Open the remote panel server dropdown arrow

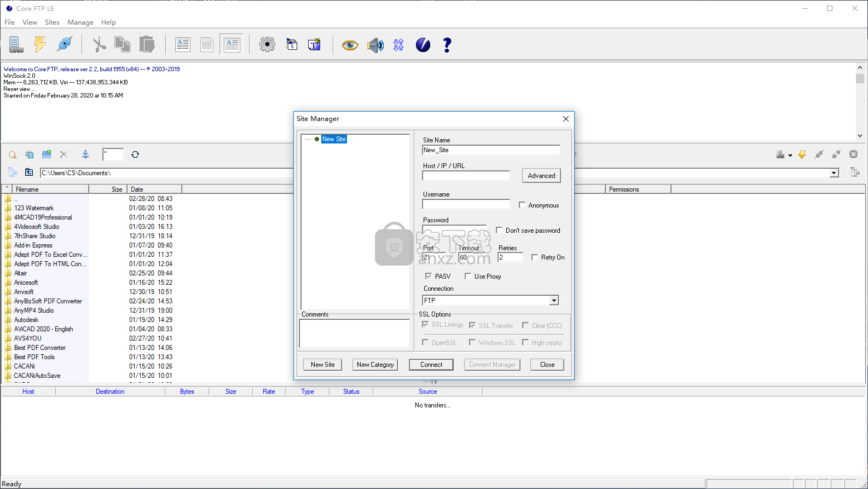790,155
